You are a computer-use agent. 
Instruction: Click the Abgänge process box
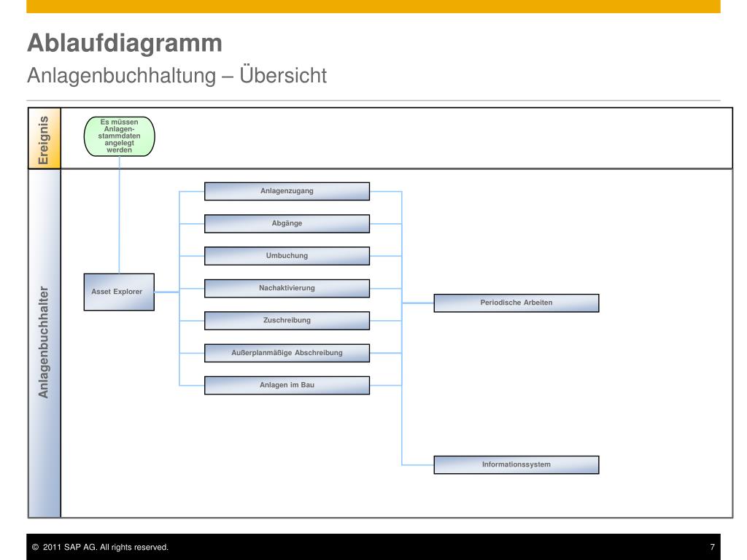(x=287, y=223)
